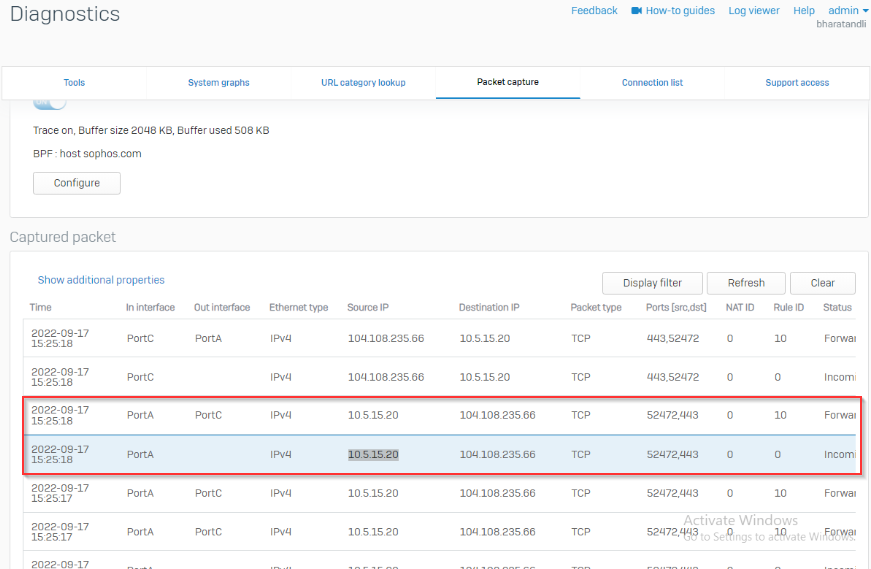
Task: Click the Packet type column header
Action: pyautogui.click(x=596, y=307)
